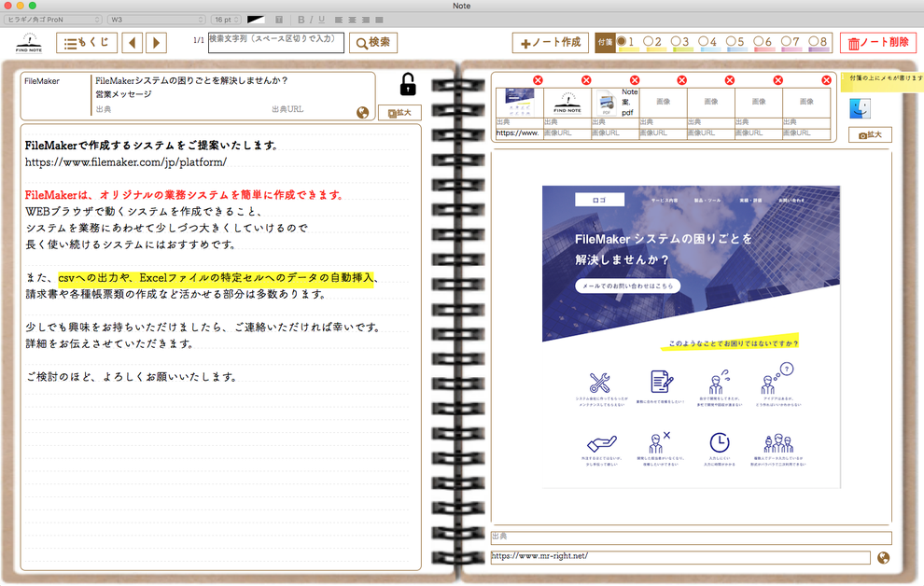924x586 pixels.
Task: Select sticky note color 5
Action: (735, 42)
